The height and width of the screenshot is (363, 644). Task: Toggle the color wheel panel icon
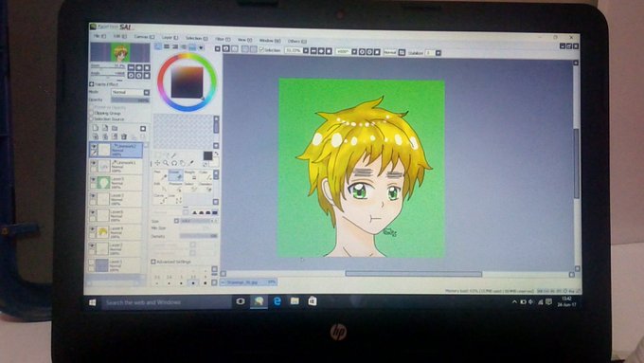[x=158, y=46]
